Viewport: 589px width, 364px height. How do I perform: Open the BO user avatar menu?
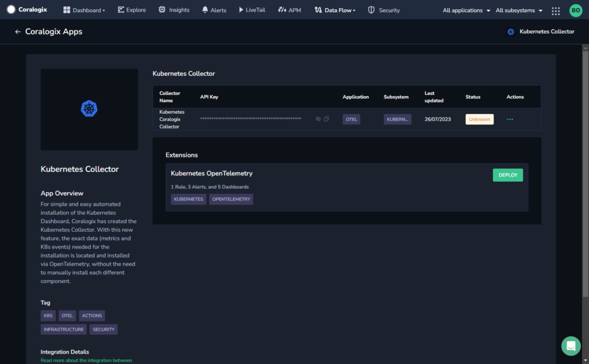coord(575,10)
